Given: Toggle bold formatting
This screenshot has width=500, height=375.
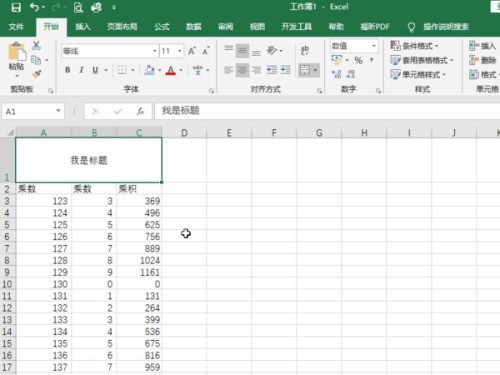Looking at the screenshot, I should pos(68,70).
